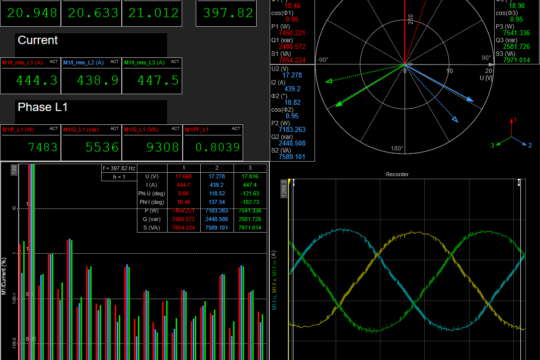Select the M1/I_rms_L1 meter showing 444.3
Image resolution: width=540 pixels, height=360 pixels.
pos(30,75)
